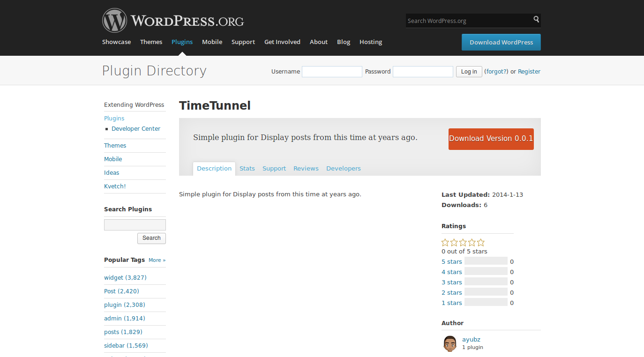
Task: Open the About menu item
Action: pyautogui.click(x=319, y=42)
